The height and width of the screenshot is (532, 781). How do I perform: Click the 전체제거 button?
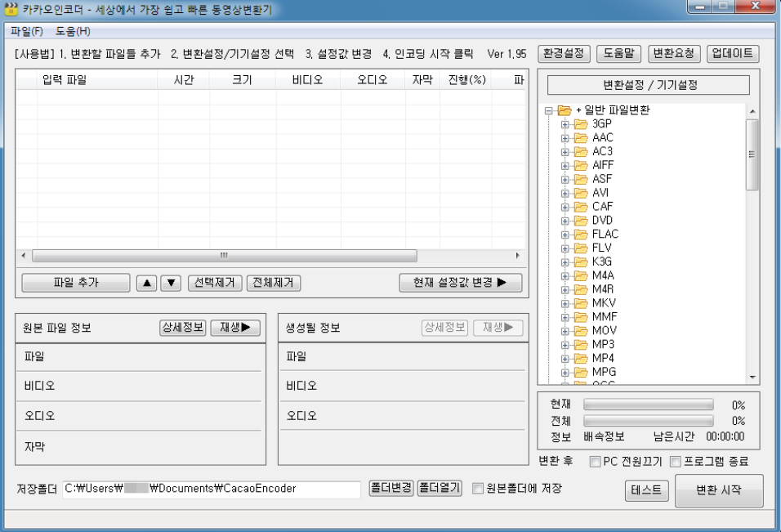[274, 283]
